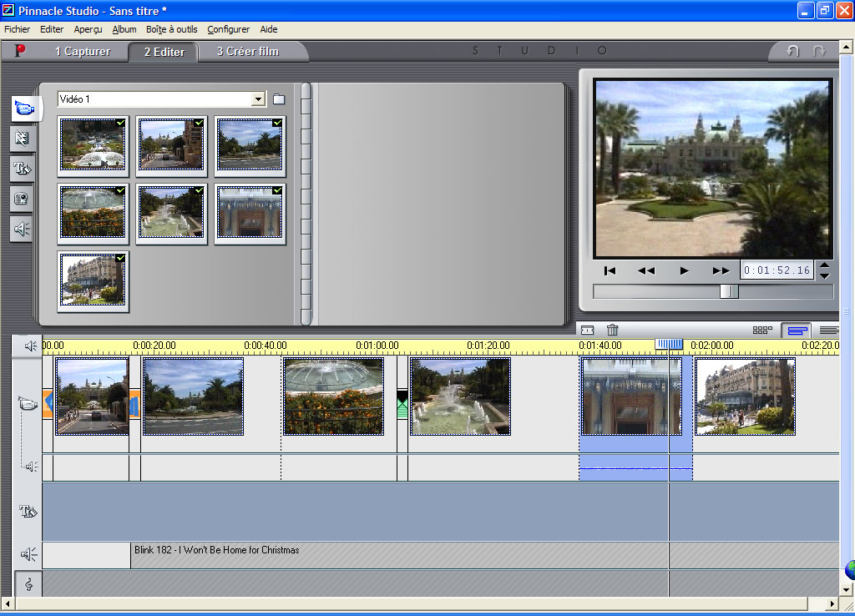Increase timecode with up arrow
This screenshot has width=855, height=616.
[x=824, y=265]
